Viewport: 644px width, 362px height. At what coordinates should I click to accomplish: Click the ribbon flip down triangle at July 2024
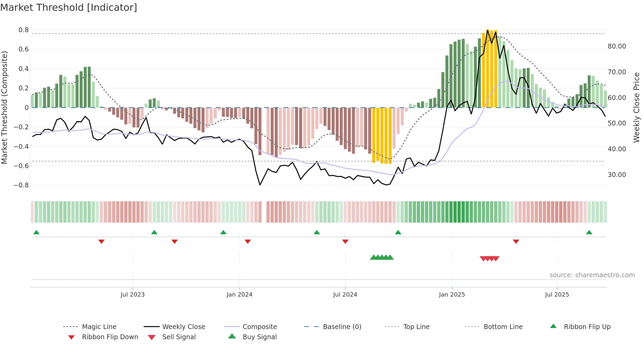[x=345, y=242]
